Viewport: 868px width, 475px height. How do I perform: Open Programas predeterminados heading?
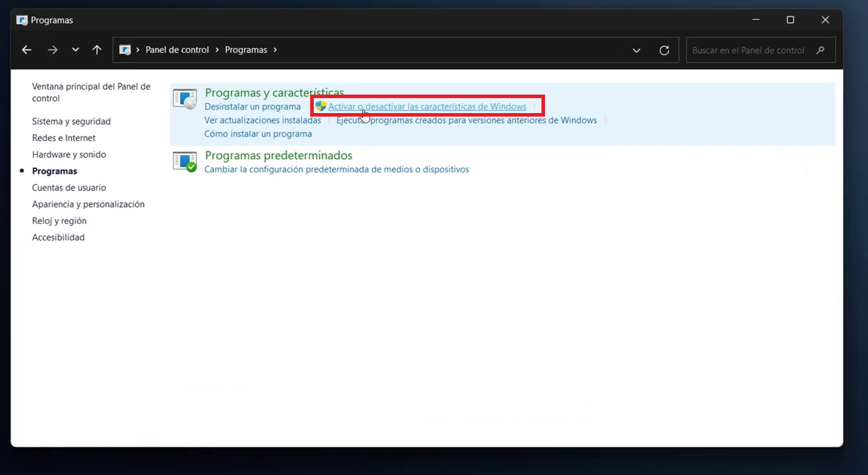(279, 155)
